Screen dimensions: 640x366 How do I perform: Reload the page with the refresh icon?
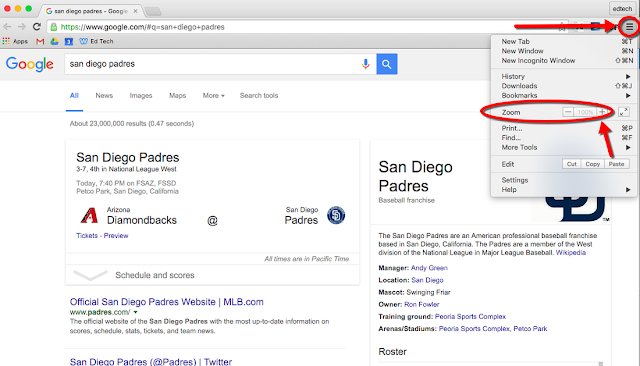point(37,27)
